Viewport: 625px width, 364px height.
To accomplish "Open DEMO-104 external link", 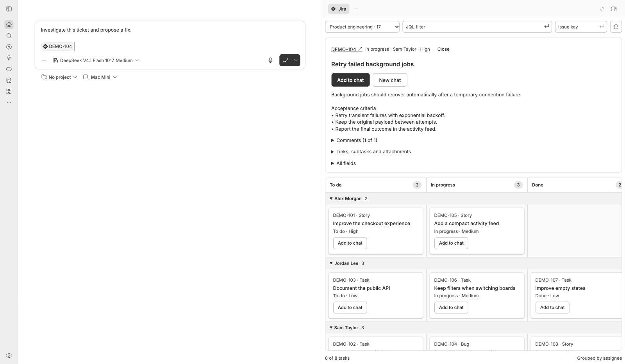I will coord(347,49).
